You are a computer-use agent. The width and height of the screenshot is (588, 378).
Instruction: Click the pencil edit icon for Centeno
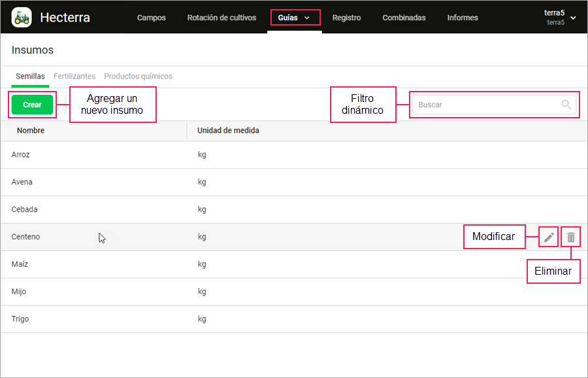coord(549,237)
